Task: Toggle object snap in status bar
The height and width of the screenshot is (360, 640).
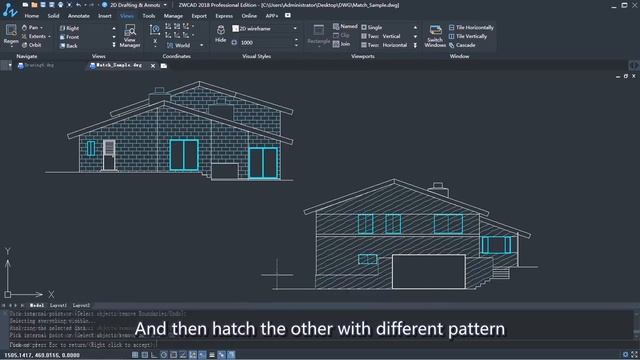Action: (173, 355)
